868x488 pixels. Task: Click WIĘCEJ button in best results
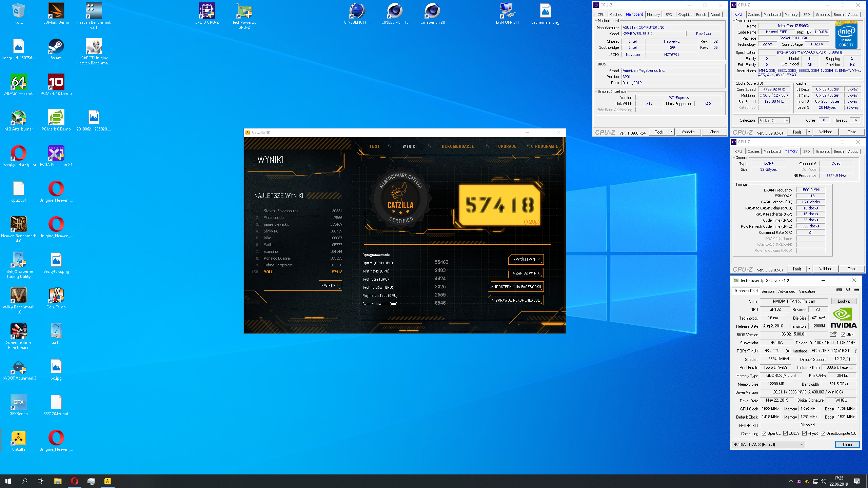[x=329, y=286]
